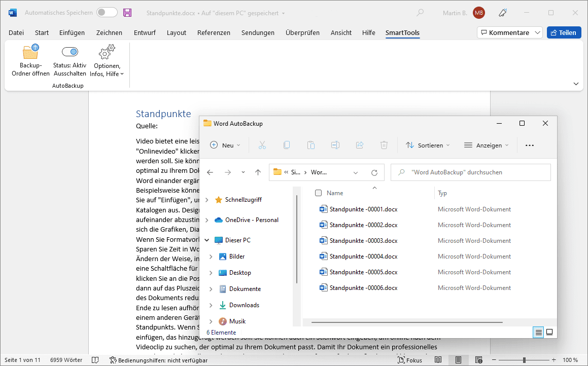
Task: Open the Anzeigen dropdown menu
Action: [486, 145]
